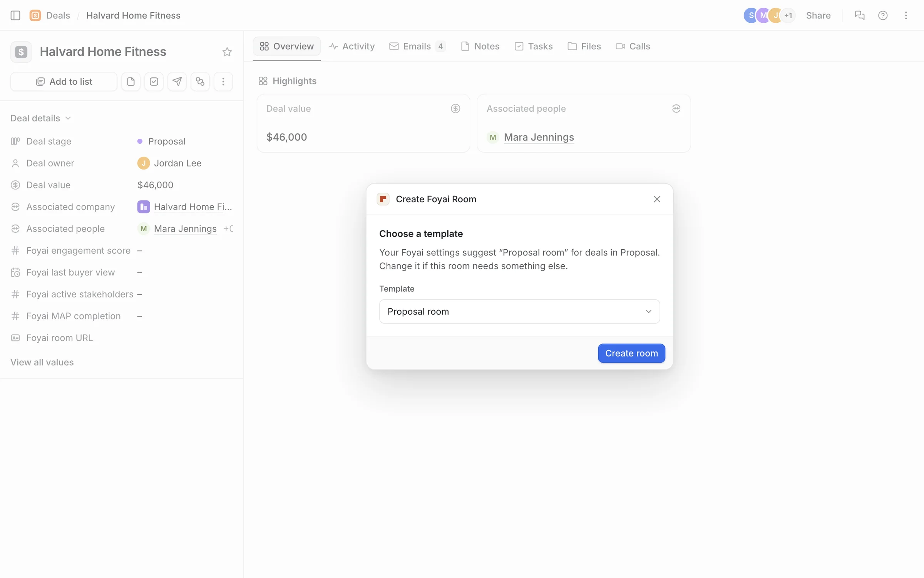The height and width of the screenshot is (578, 924).
Task: Click the $46,000 value in Deal details
Action: 155,185
